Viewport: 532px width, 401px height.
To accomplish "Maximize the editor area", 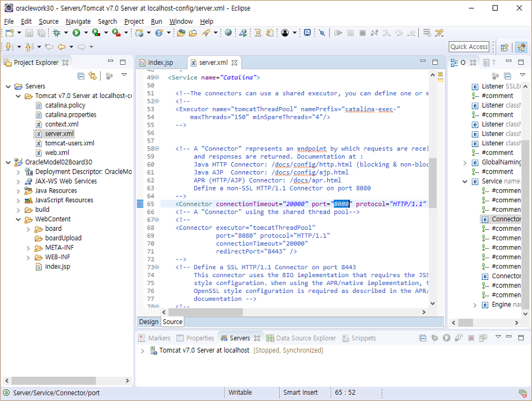I will (x=435, y=62).
